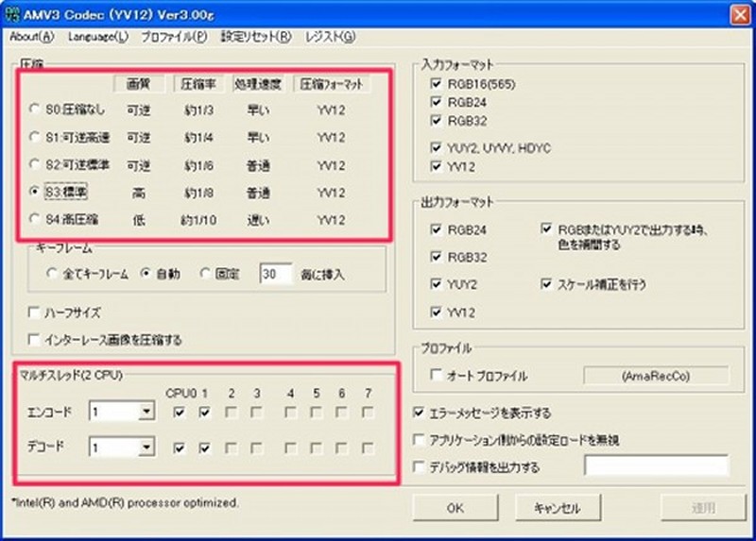The height and width of the screenshot is (541, 756).
Task: Click the 適用 apply button
Action: pyautogui.click(x=703, y=508)
